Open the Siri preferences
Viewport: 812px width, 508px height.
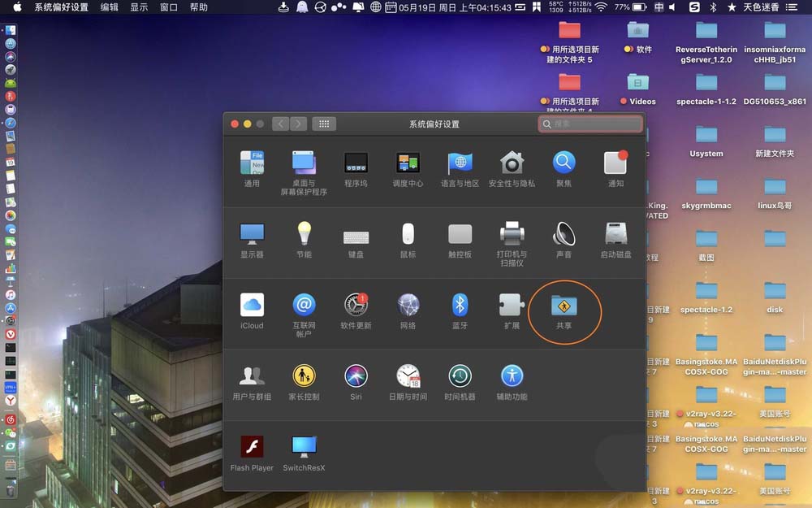[x=356, y=376]
